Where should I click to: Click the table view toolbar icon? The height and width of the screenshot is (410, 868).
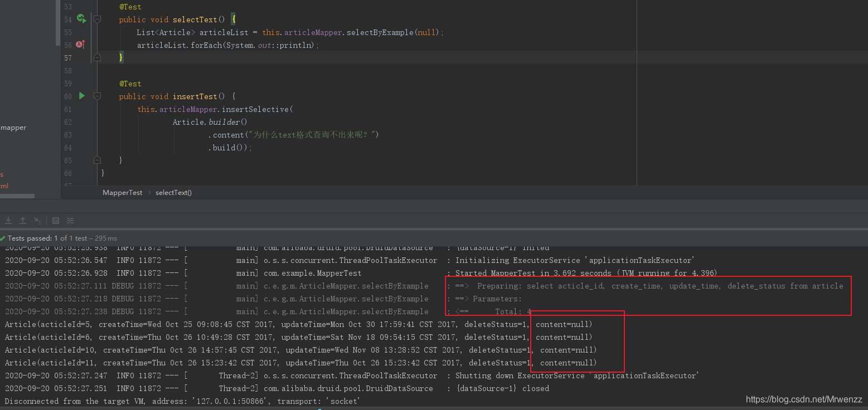(56, 221)
